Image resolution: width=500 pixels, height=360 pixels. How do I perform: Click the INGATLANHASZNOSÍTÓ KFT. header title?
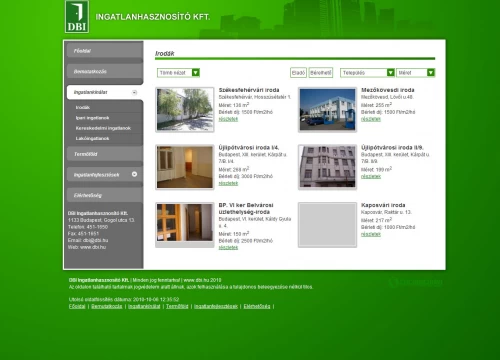153,17
